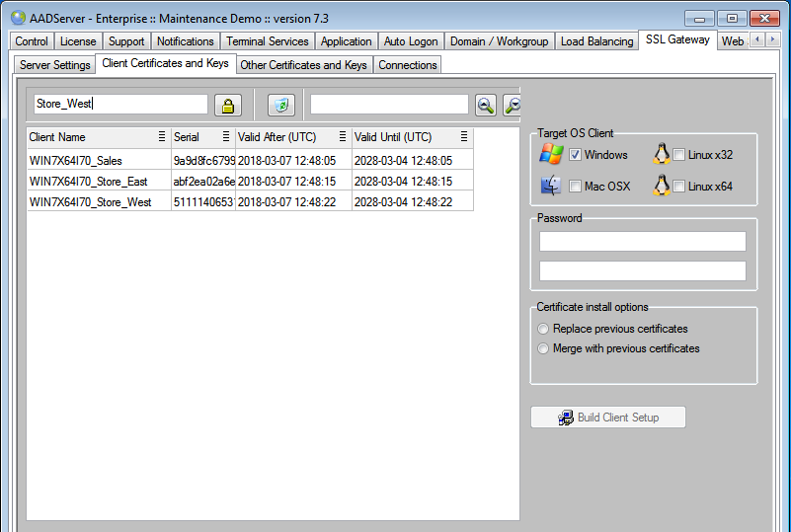
Task: Click Build Client Setup button
Action: (x=608, y=418)
